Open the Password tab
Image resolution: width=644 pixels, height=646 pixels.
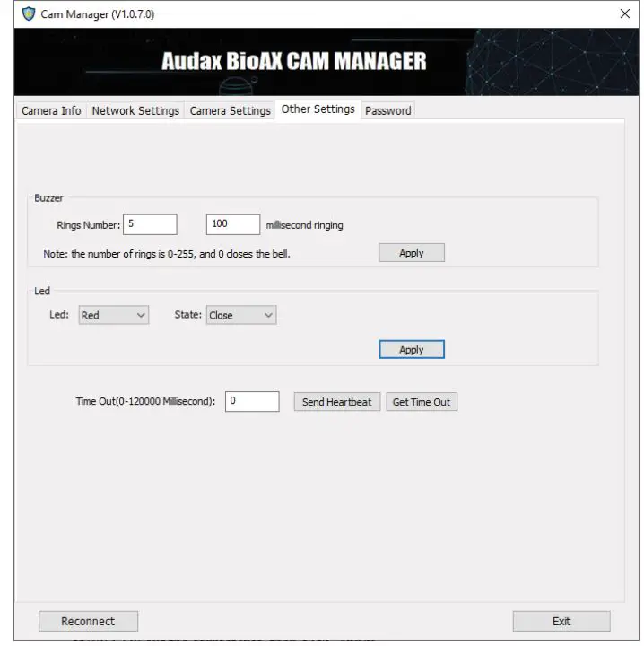(387, 111)
